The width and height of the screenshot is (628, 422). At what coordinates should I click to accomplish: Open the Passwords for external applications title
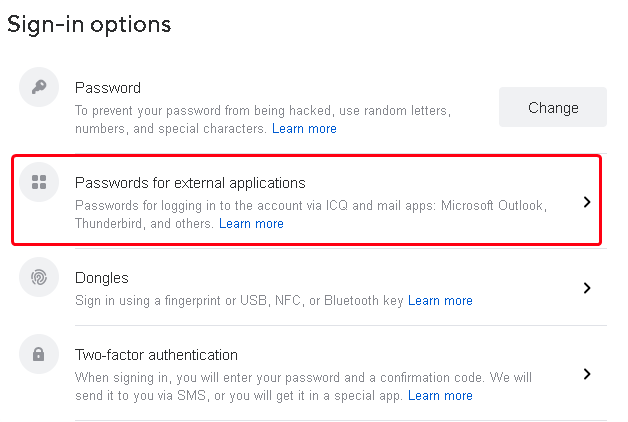190,183
